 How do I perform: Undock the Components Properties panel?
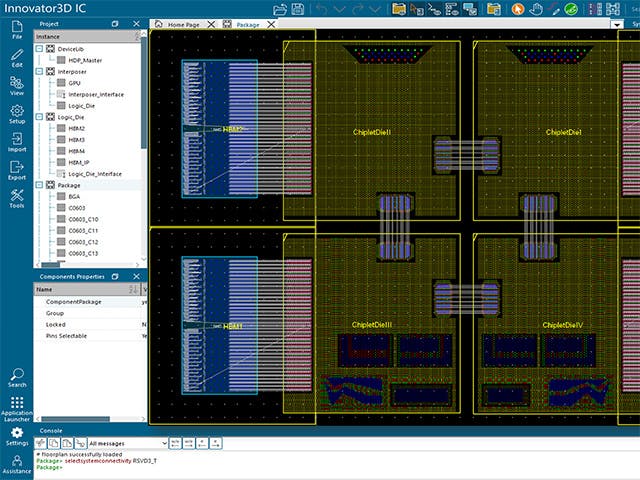click(x=115, y=276)
